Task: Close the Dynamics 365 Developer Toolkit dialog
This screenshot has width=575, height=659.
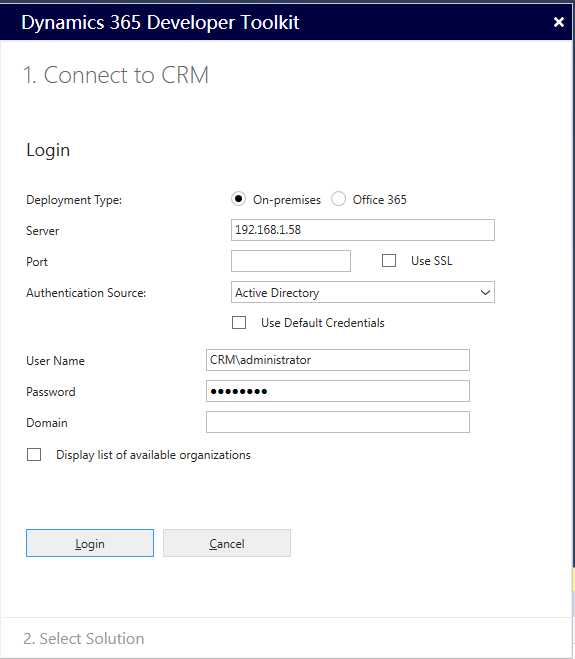Action: click(x=559, y=22)
